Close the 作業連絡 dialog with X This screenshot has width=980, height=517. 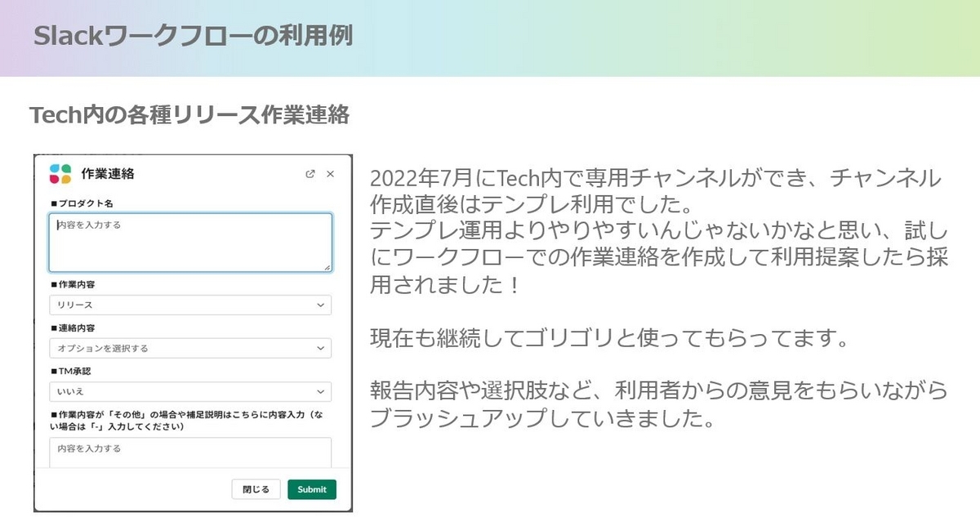[x=330, y=174]
